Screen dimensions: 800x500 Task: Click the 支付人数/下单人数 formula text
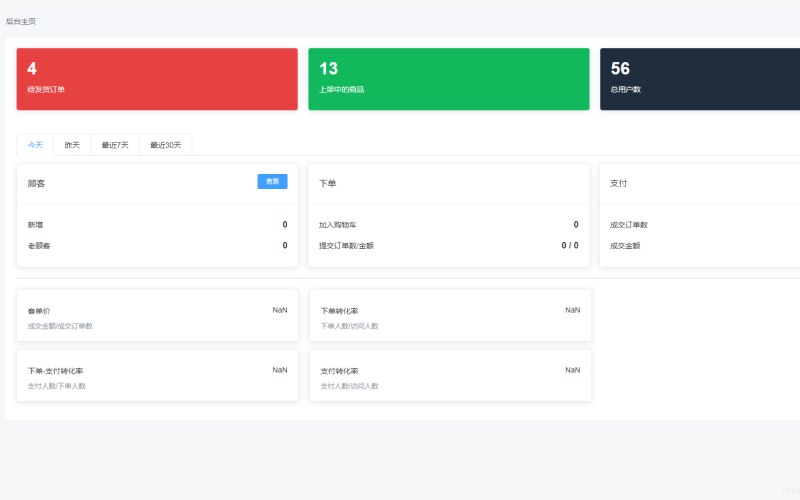click(x=56, y=386)
